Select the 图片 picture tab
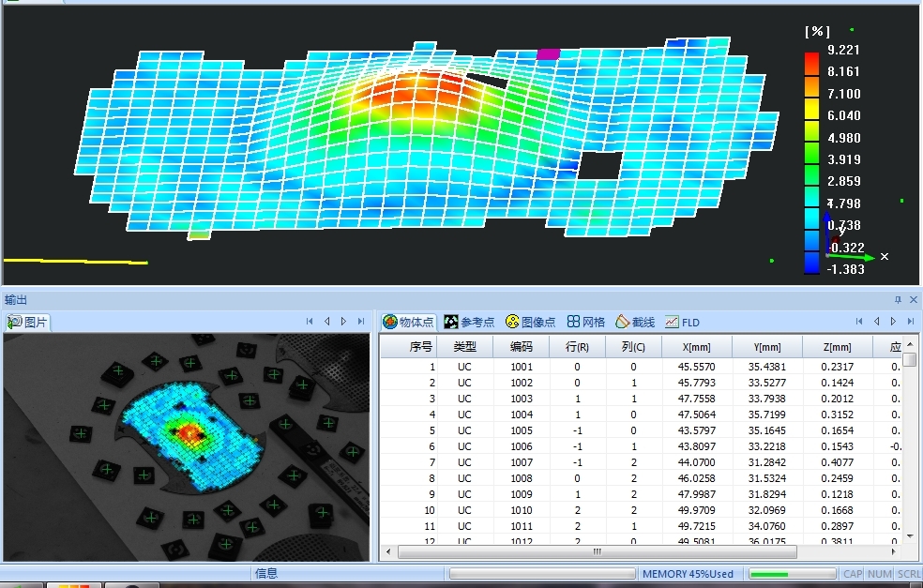 click(28, 322)
